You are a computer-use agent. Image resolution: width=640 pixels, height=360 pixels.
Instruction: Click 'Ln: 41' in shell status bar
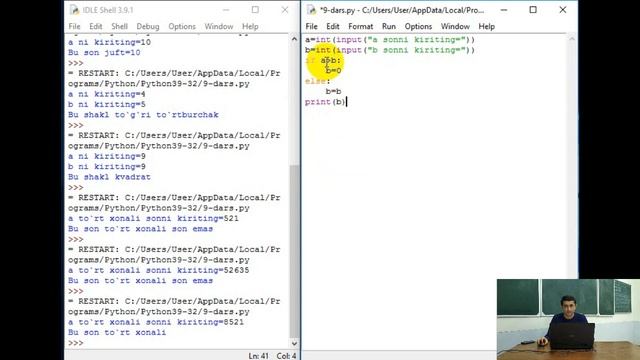pos(259,356)
